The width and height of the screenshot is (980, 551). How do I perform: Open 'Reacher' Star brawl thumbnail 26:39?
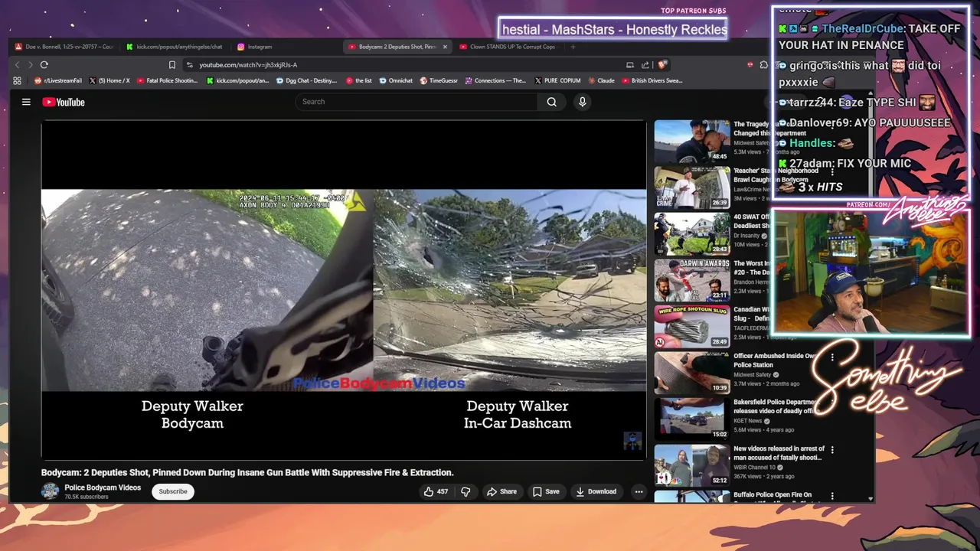tap(692, 187)
